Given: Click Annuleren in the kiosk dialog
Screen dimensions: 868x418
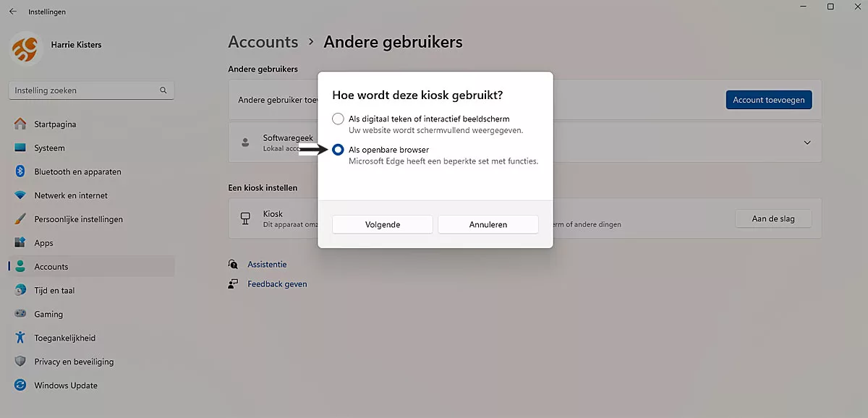Looking at the screenshot, I should (x=488, y=224).
